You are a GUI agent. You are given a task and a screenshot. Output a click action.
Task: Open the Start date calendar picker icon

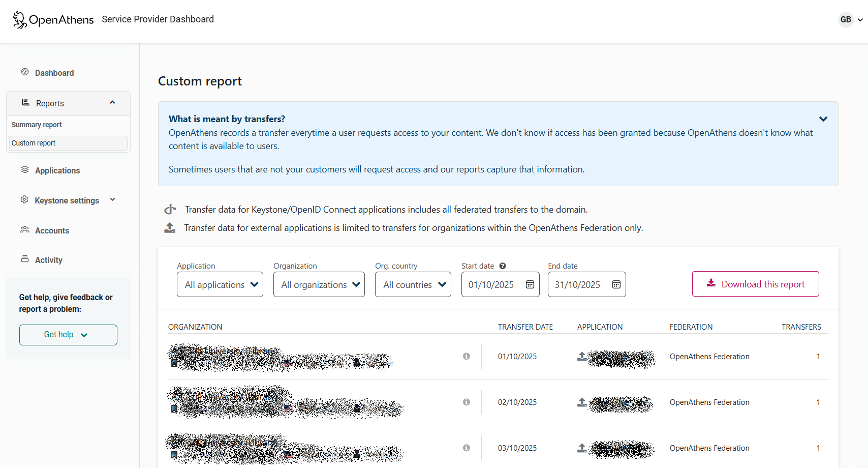(530, 284)
